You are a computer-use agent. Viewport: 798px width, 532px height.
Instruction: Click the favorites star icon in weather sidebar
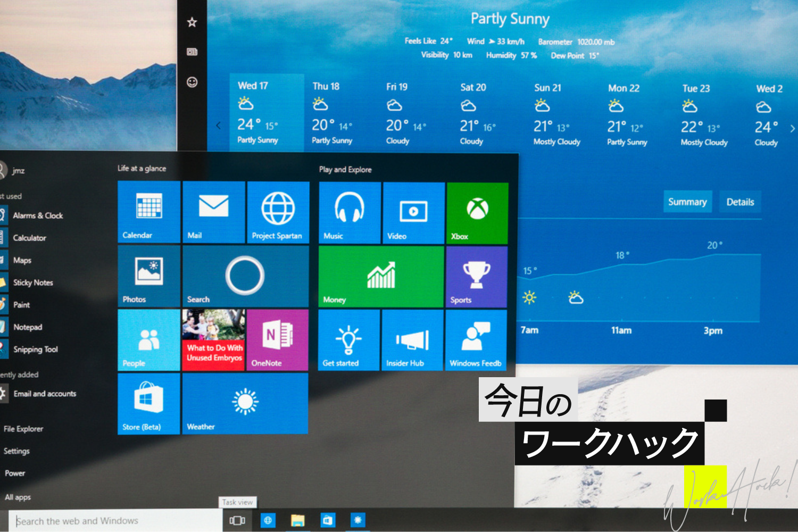192,22
